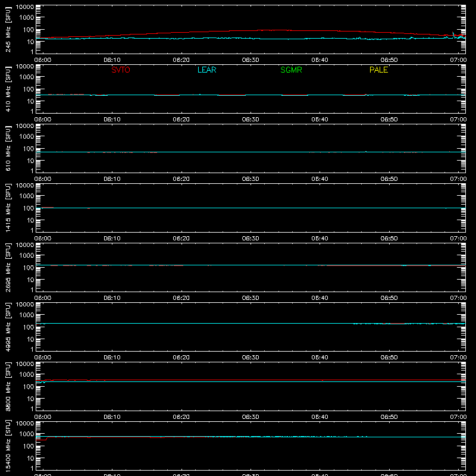This screenshot has height=476, width=476.
Task: Click the 10 y-tick of the 1415 MHz plot
Action: pos(30,220)
